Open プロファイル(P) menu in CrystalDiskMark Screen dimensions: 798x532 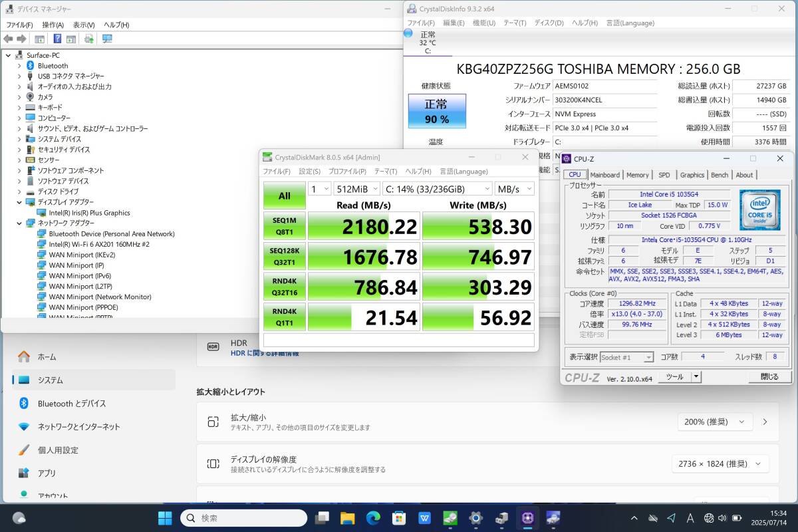click(x=347, y=172)
